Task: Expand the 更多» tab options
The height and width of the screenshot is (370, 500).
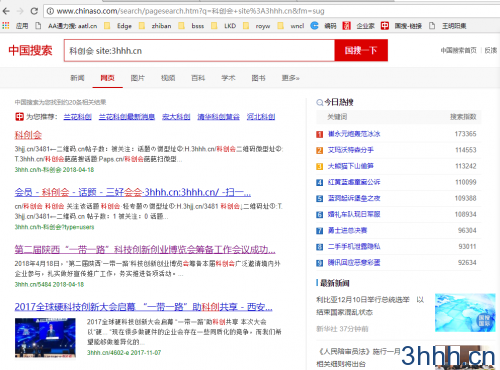Action: point(290,78)
